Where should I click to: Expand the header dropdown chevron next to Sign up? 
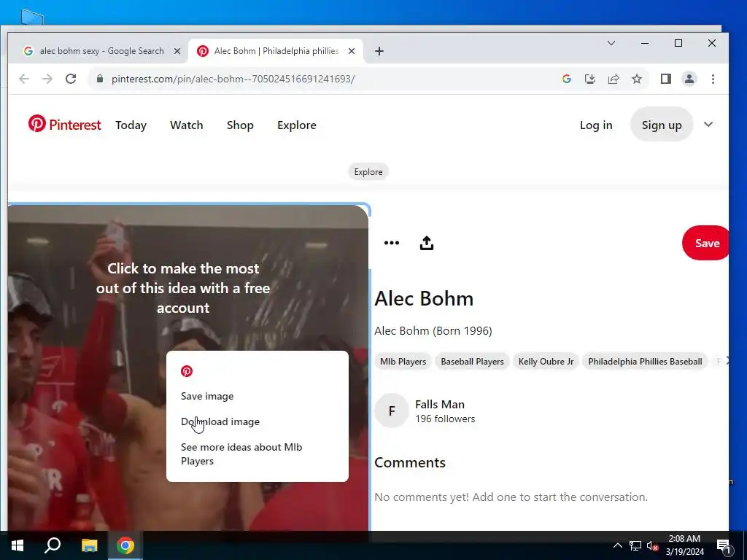pos(708,124)
